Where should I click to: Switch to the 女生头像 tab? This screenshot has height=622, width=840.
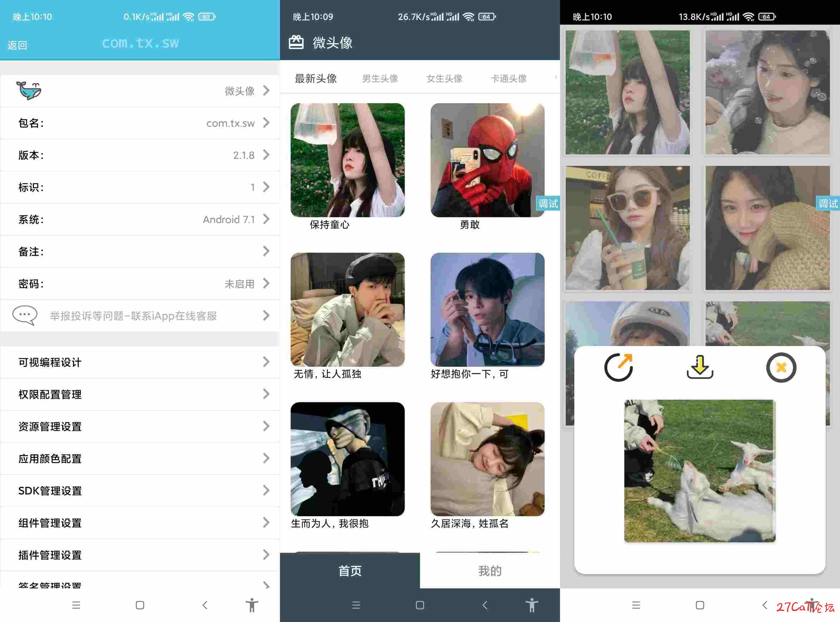click(x=444, y=78)
